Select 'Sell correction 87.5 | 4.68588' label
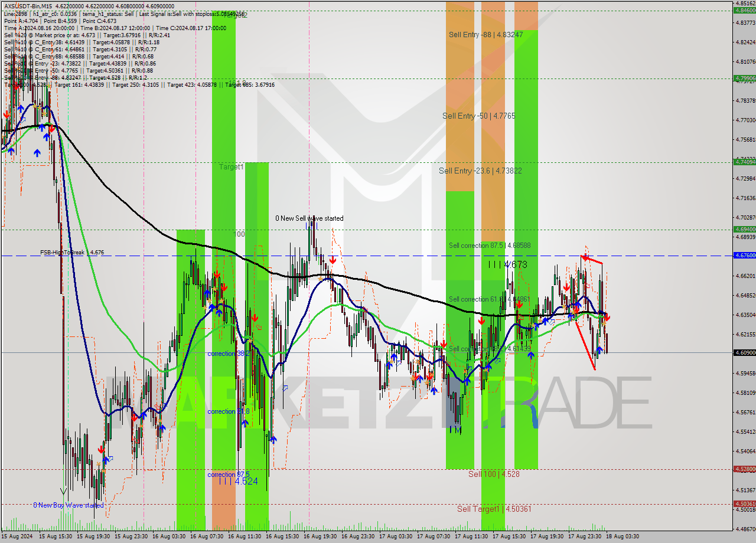Screen dimensions: 756x543 click(490, 245)
